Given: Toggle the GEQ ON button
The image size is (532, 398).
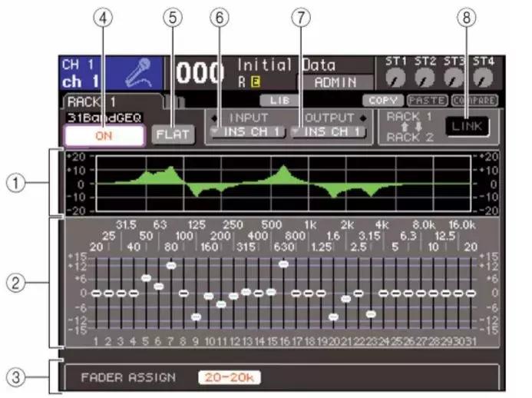Looking at the screenshot, I should (104, 136).
